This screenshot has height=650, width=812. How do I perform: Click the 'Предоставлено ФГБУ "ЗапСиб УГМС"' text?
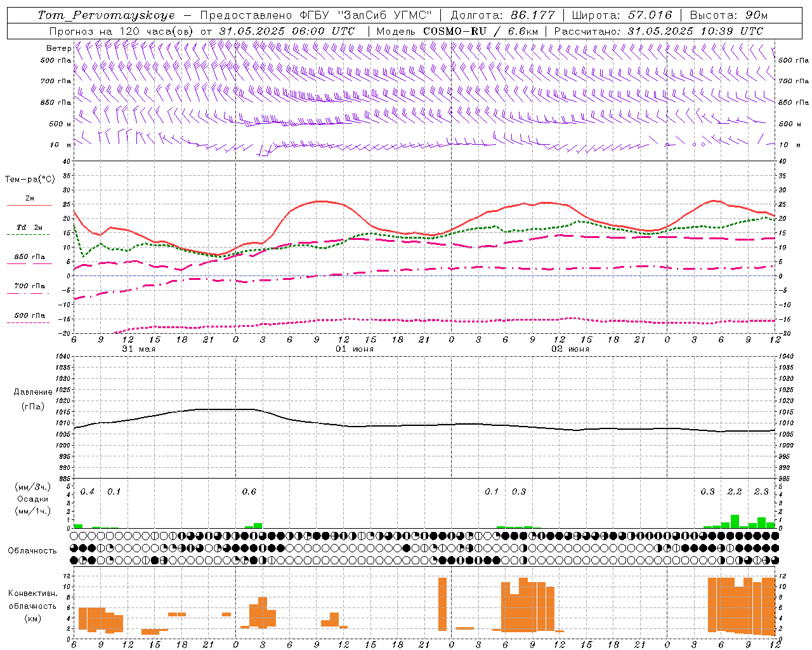pyautogui.click(x=316, y=15)
